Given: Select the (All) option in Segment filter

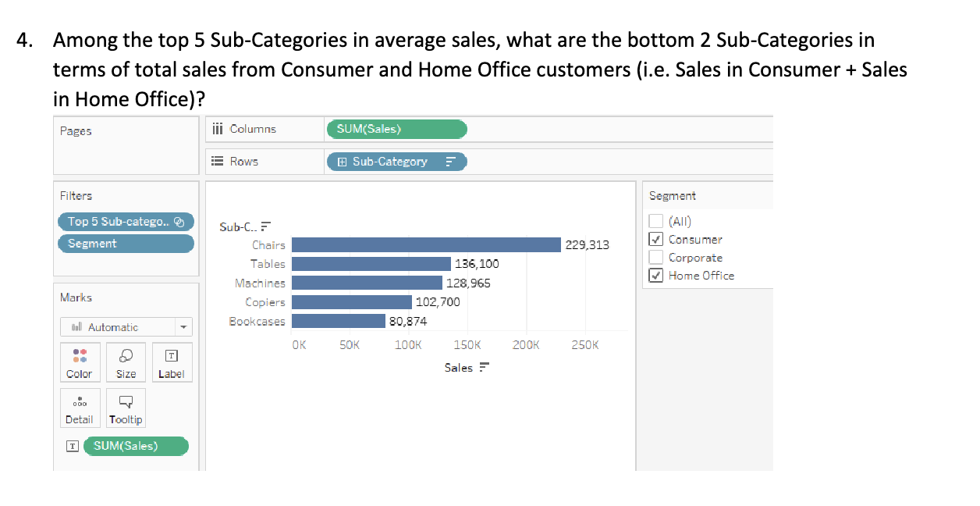Looking at the screenshot, I should (x=656, y=221).
